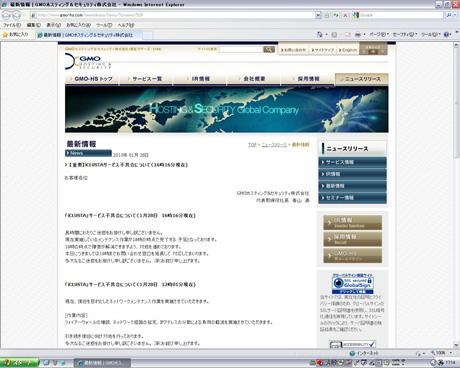Click セミナー情報 in news sidebar
The height and width of the screenshot is (368, 460).
(353, 198)
